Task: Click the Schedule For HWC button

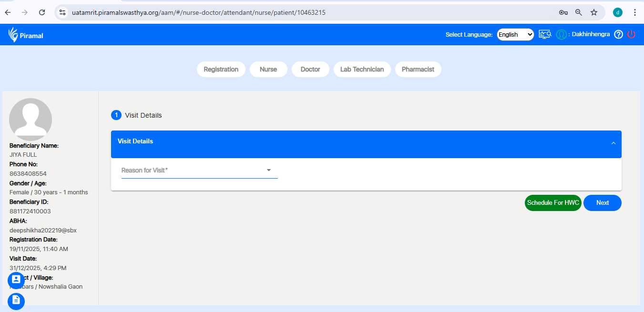Action: 552,203
